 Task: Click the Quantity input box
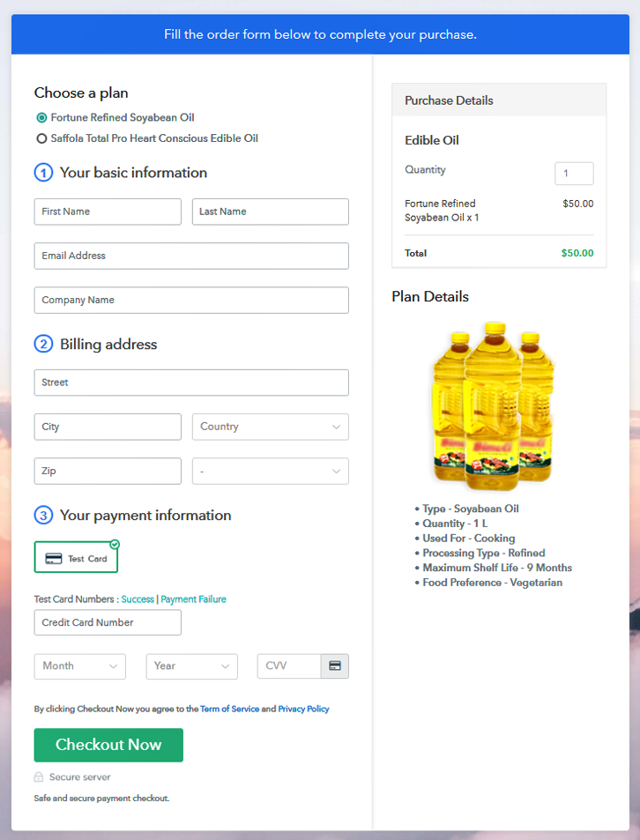point(574,174)
